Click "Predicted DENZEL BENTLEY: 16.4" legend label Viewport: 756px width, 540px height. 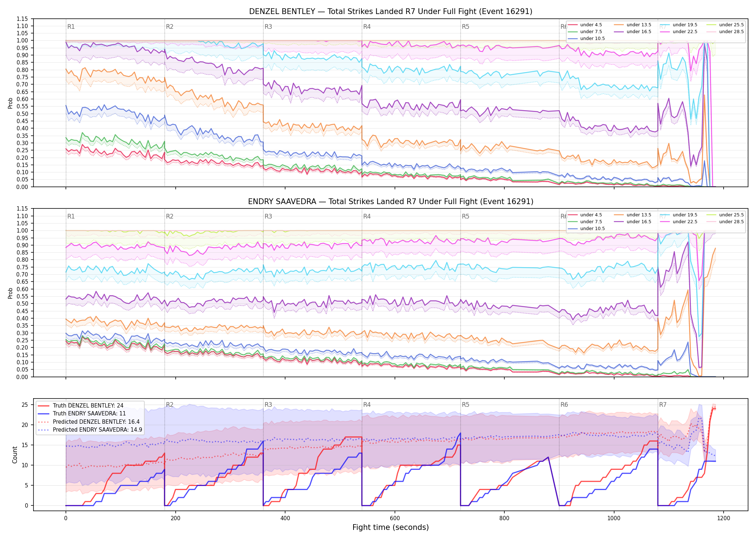(96, 422)
